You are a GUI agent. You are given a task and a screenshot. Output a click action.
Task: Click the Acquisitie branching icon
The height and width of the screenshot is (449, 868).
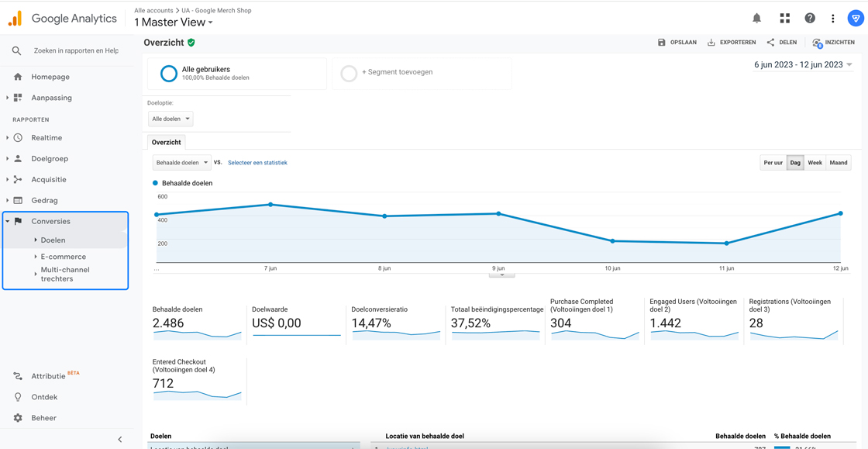[18, 179]
